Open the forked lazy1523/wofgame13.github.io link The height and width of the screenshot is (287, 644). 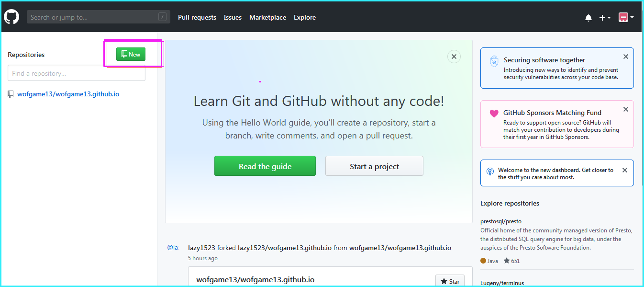285,248
